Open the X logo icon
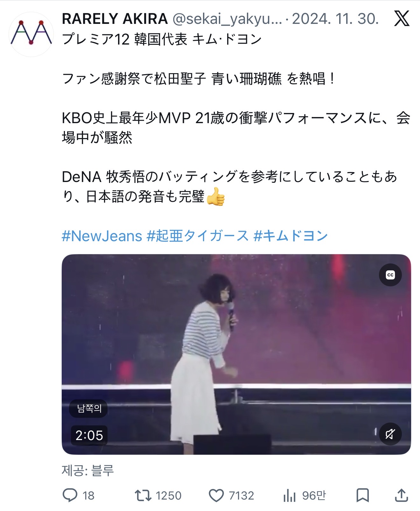 click(x=402, y=18)
